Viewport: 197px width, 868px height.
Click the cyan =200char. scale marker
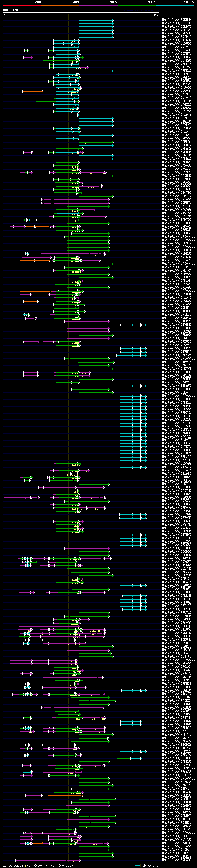(137, 865)
